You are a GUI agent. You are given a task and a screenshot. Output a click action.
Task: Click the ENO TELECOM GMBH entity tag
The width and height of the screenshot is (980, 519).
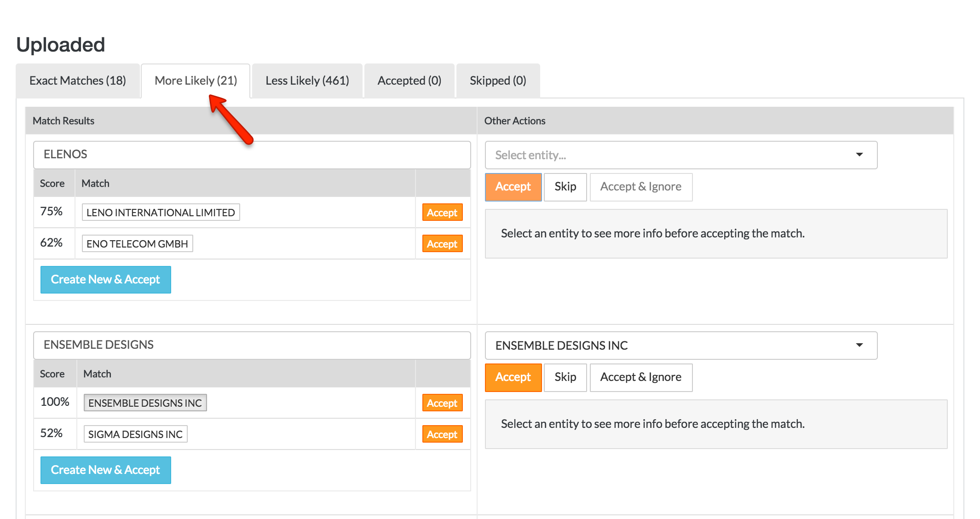click(137, 244)
